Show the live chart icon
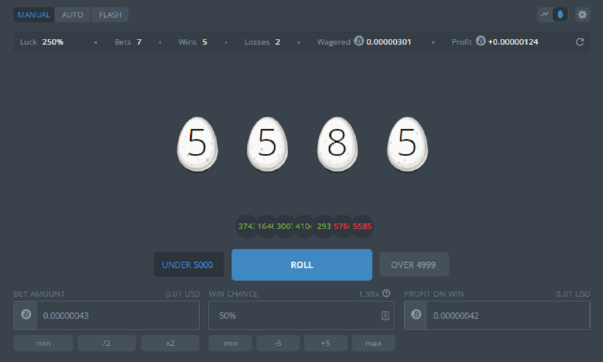 [x=545, y=15]
